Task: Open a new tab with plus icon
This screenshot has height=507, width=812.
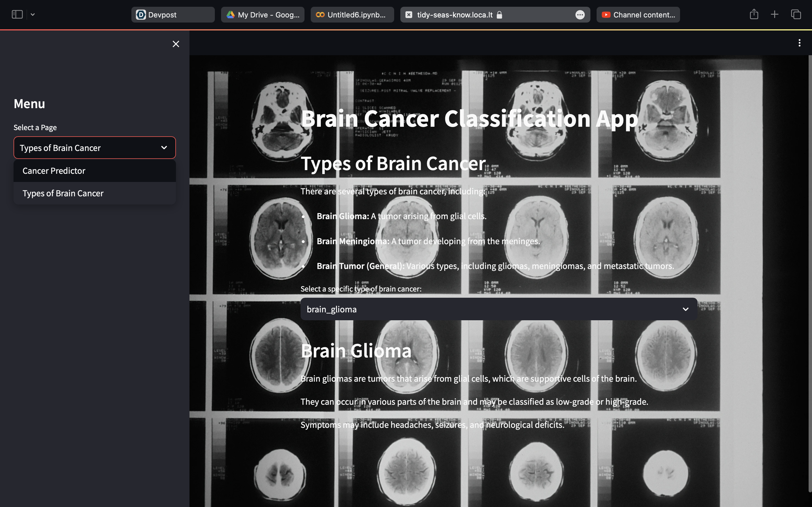Action: (775, 14)
